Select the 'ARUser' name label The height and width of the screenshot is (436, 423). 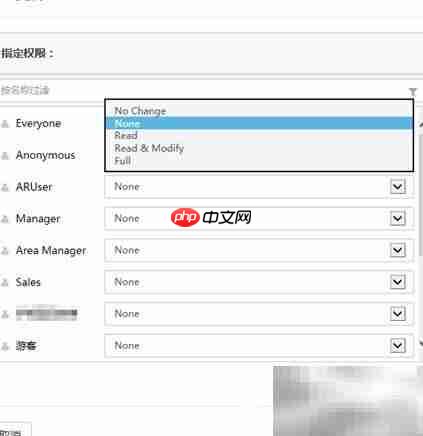pyautogui.click(x=34, y=187)
